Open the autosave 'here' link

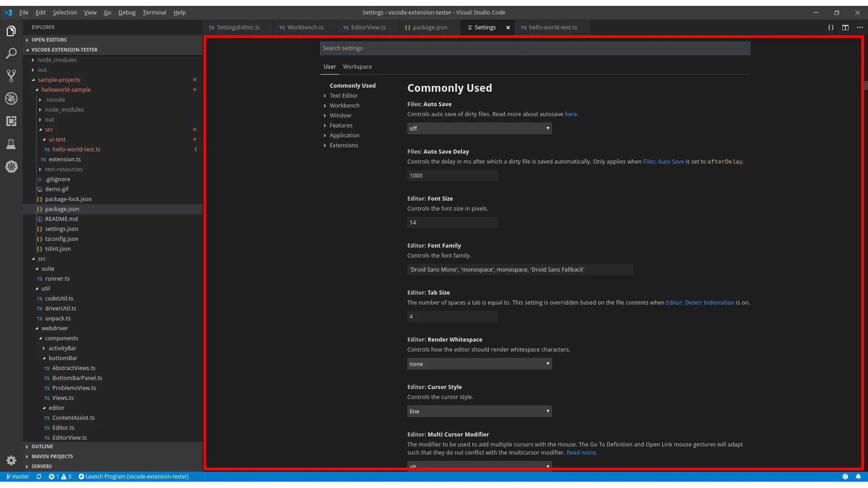(571, 114)
